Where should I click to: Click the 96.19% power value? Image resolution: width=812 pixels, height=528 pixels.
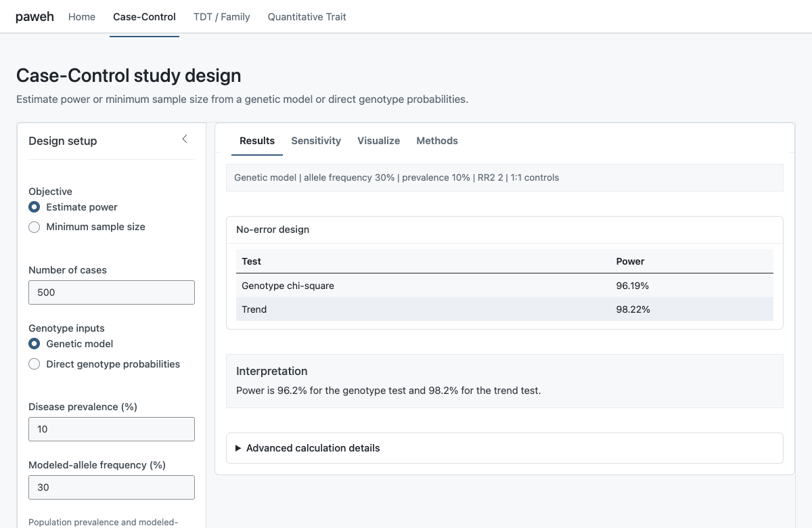click(633, 286)
